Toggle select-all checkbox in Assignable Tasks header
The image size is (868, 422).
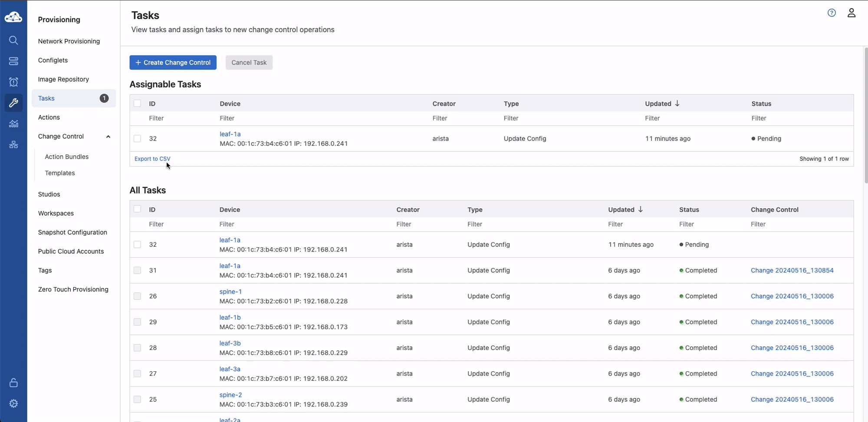tap(137, 103)
